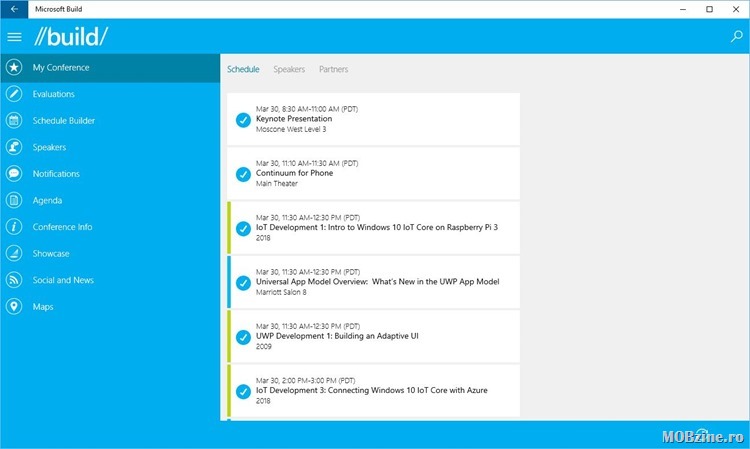The height and width of the screenshot is (449, 750).
Task: Select My Conference in sidebar
Action: click(61, 67)
